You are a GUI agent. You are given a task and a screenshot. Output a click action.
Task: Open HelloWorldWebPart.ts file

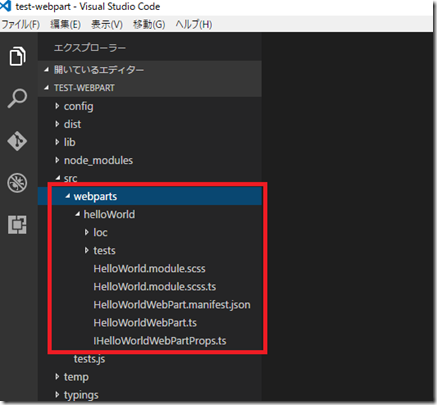click(145, 322)
